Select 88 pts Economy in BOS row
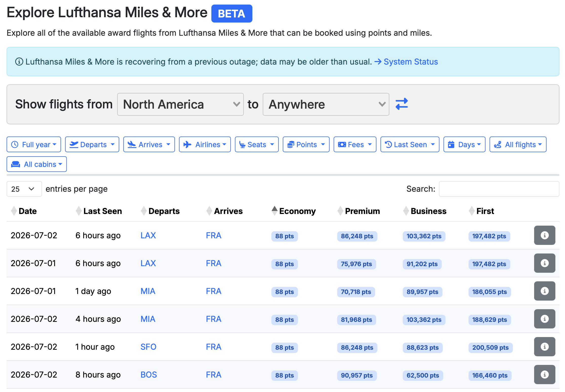The height and width of the screenshot is (392, 565). (x=285, y=375)
